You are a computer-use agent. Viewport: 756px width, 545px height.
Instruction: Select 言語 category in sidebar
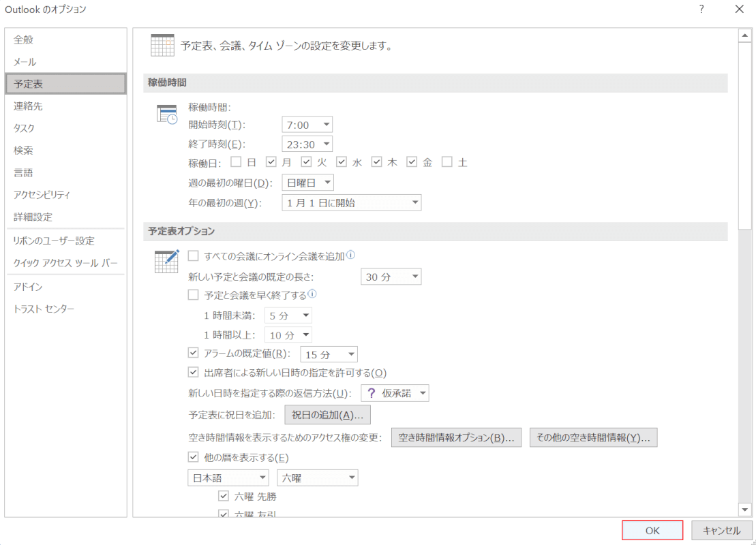pyautogui.click(x=65, y=172)
